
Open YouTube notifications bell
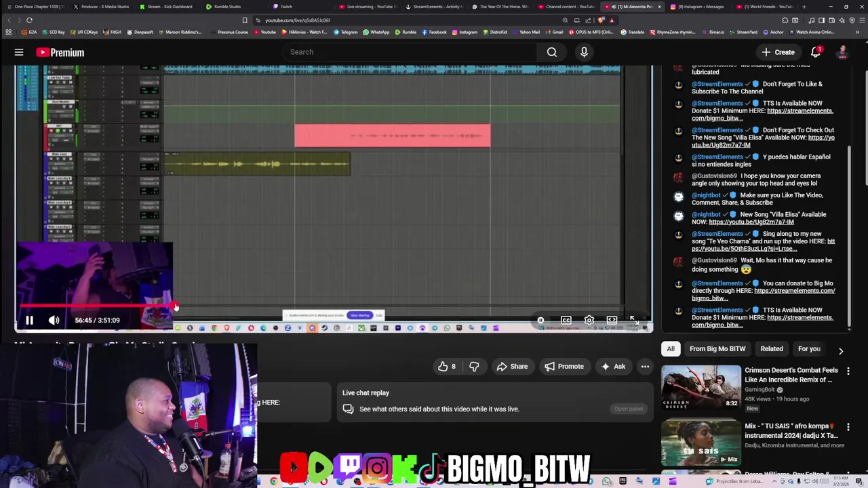click(816, 52)
